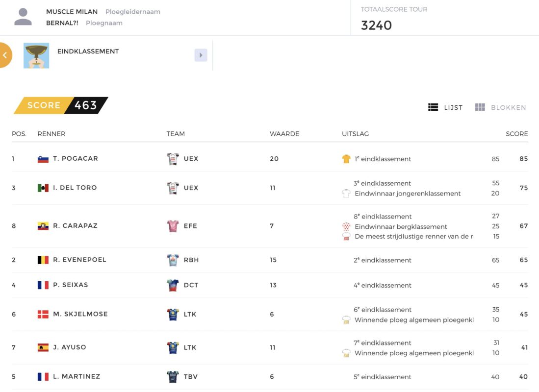539x392 pixels.
Task: Click the white jersey icon for jongerenklassement
Action: tap(346, 194)
